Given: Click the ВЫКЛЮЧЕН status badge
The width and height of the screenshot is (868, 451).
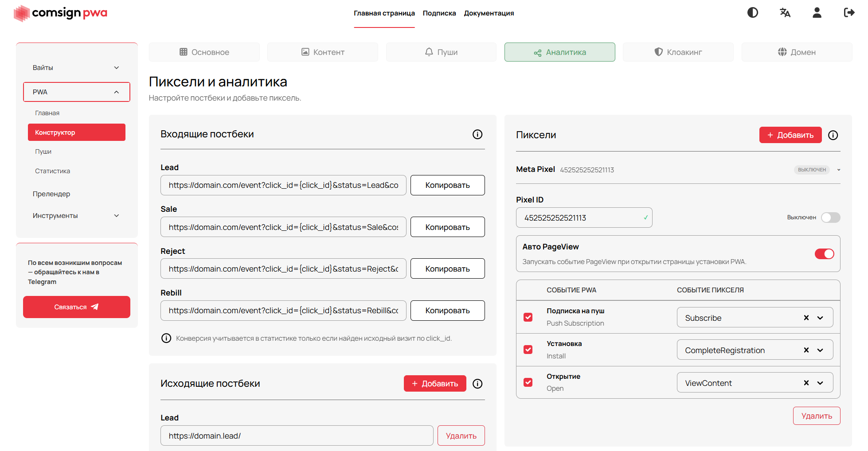Looking at the screenshot, I should [x=812, y=170].
